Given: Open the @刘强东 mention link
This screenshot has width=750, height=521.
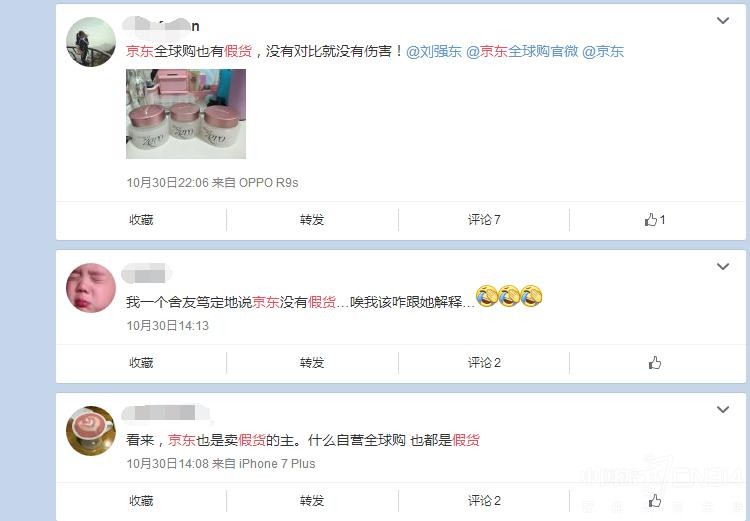Looking at the screenshot, I should [434, 51].
